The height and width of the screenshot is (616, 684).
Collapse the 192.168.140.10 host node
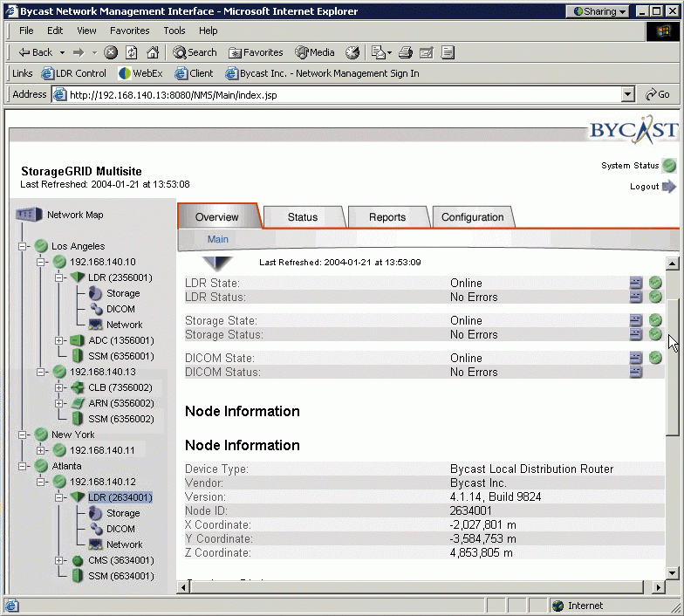[x=40, y=262]
